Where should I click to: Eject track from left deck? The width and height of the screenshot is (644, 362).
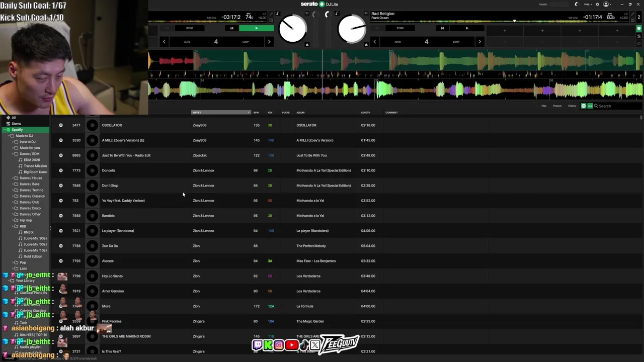[307, 44]
